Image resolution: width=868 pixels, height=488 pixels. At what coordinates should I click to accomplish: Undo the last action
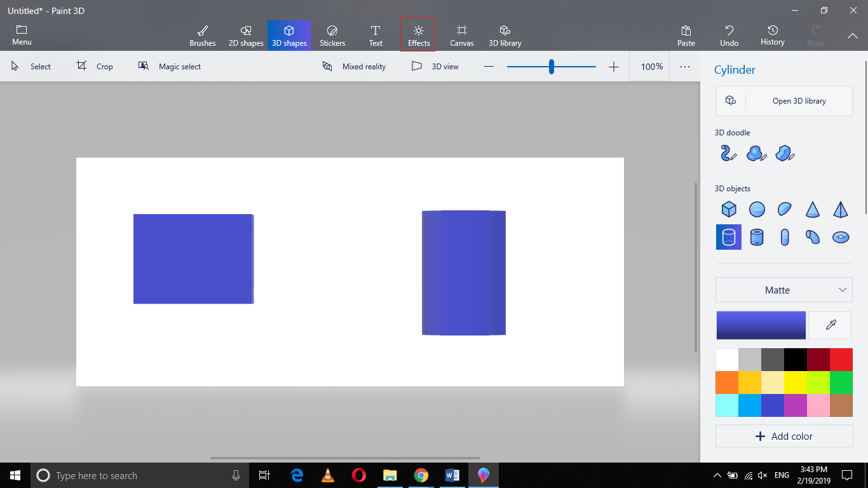729,34
